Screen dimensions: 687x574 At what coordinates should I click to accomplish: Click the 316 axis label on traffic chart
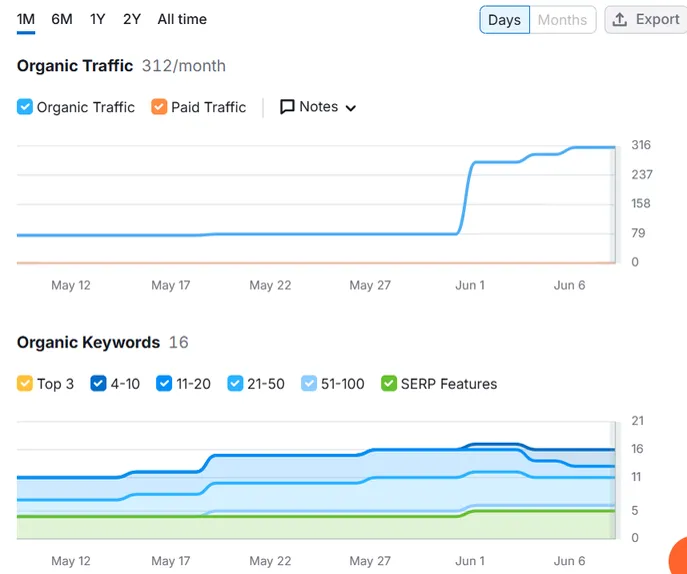[641, 145]
